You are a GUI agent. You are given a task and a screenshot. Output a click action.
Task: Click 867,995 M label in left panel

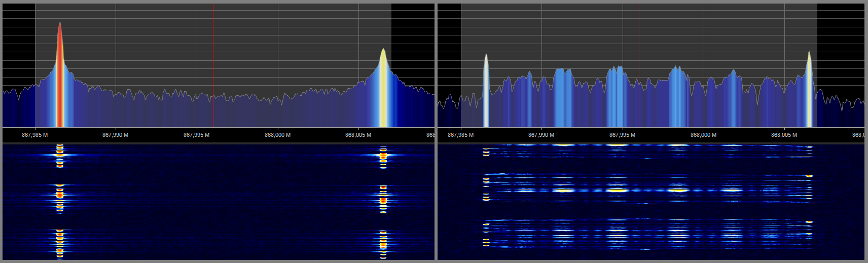[196, 135]
